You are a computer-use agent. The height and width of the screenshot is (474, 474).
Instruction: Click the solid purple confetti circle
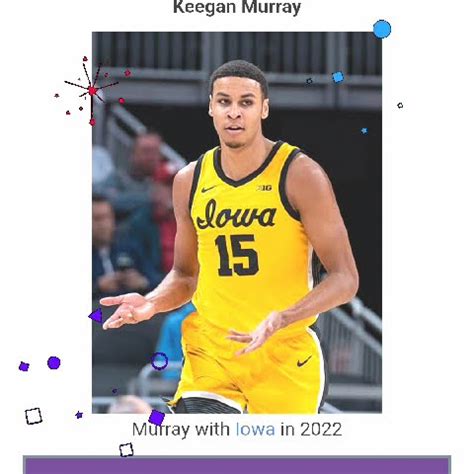54,363
